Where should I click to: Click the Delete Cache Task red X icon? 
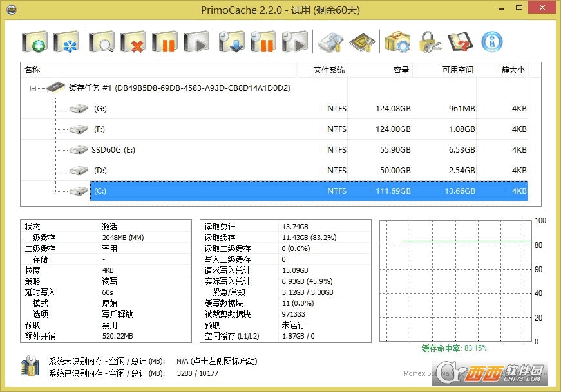click(133, 42)
